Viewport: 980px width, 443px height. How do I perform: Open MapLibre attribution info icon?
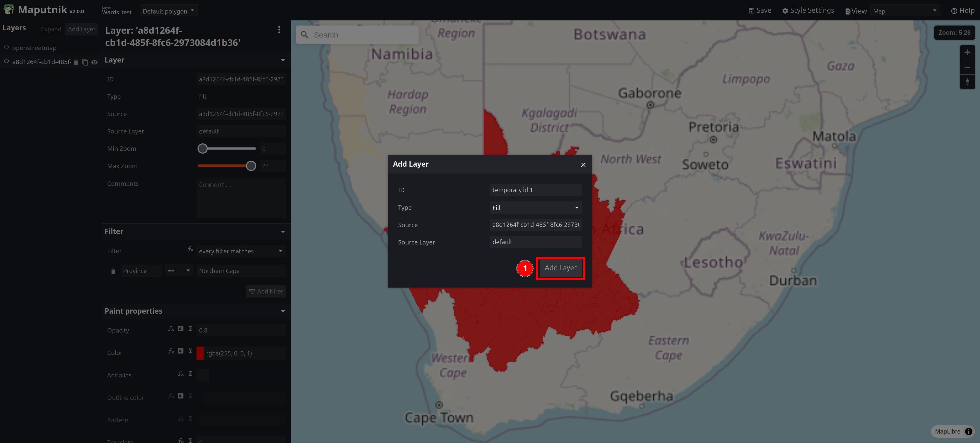tap(969, 432)
